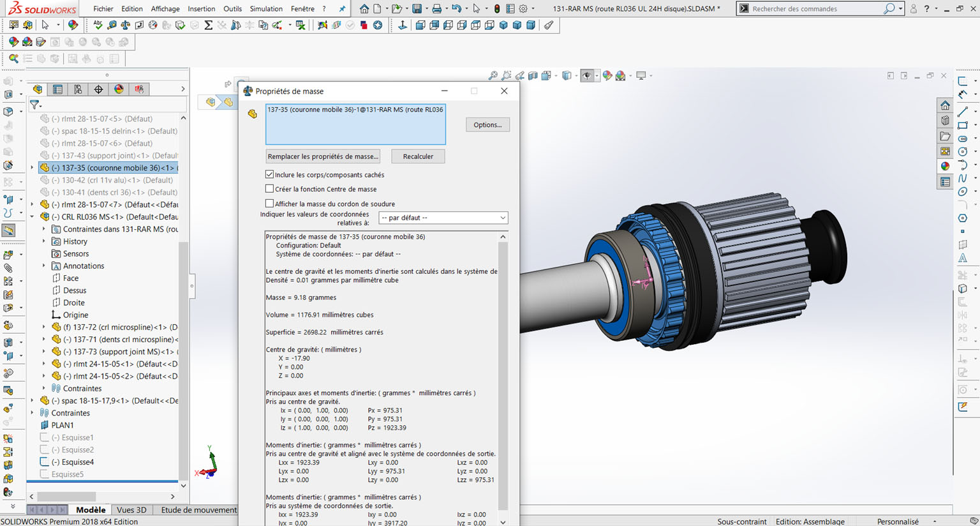Click the Home icon in the top toolbar
Image resolution: width=980 pixels, height=526 pixels.
[364, 9]
